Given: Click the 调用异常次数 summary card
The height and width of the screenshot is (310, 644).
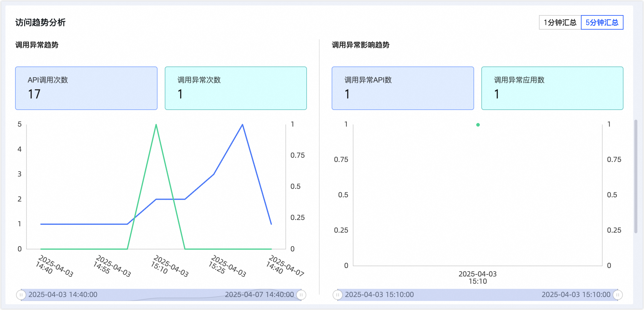Looking at the screenshot, I should coord(236,88).
